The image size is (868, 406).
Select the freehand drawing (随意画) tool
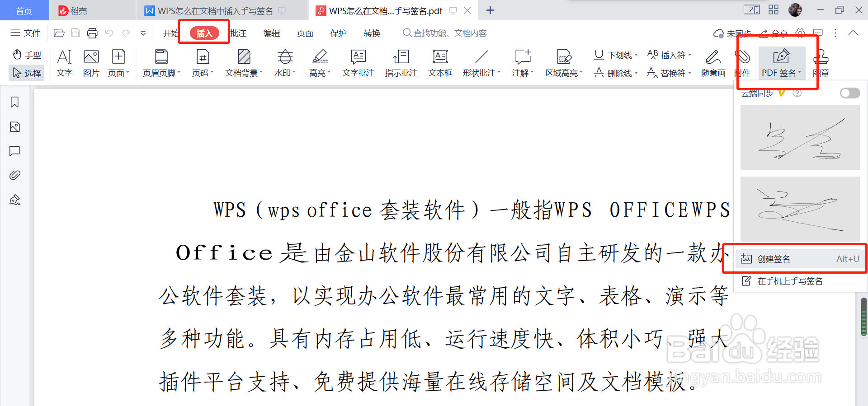click(x=713, y=63)
